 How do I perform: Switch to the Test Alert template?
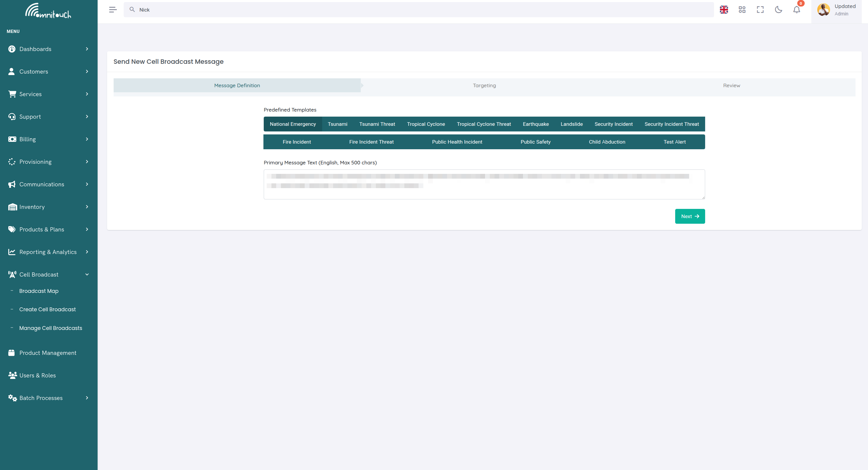(x=674, y=142)
